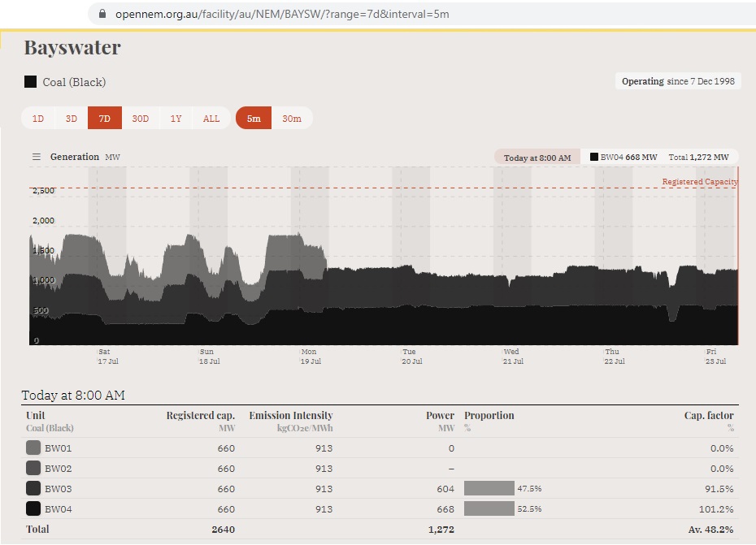Click BW04 power value 668
This screenshot has height=545, width=756.
click(445, 509)
